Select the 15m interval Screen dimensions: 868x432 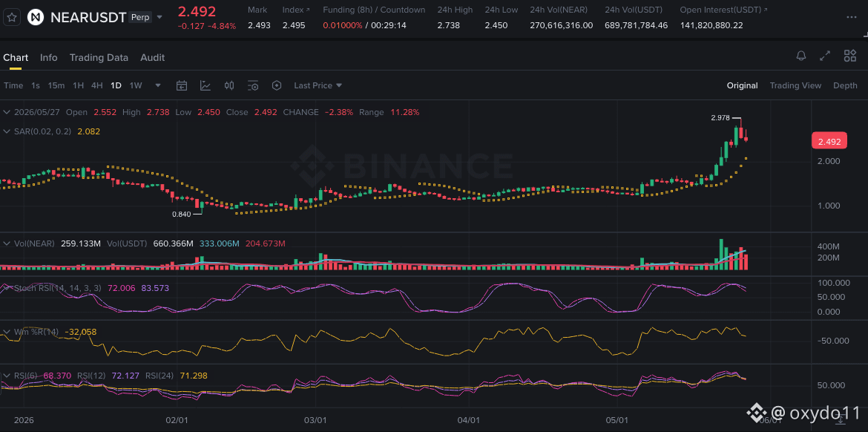pos(56,85)
